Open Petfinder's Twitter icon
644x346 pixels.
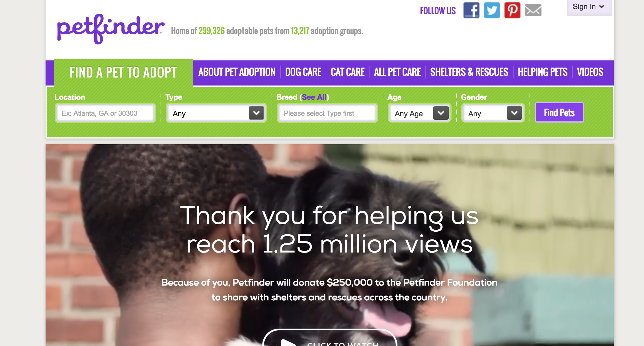click(492, 10)
